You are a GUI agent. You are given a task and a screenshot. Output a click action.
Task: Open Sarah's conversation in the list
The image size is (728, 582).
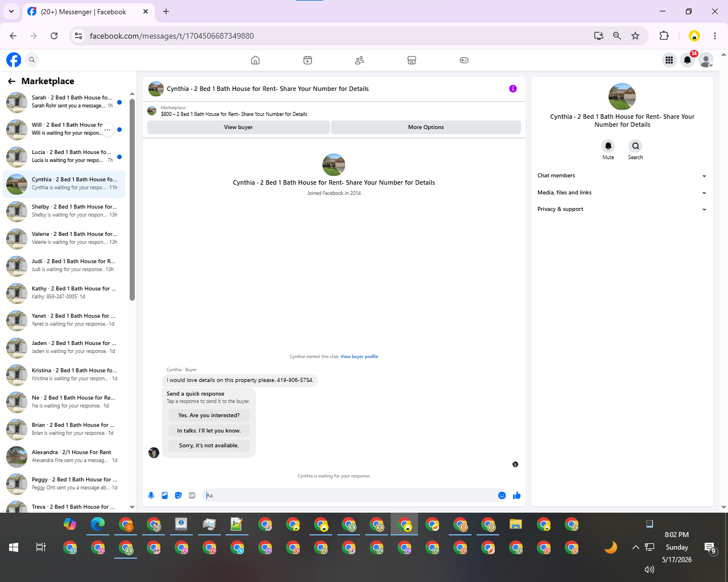point(64,102)
